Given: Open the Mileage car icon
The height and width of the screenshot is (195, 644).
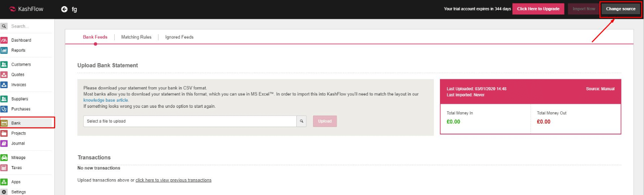Looking at the screenshot, I should (x=4, y=158).
